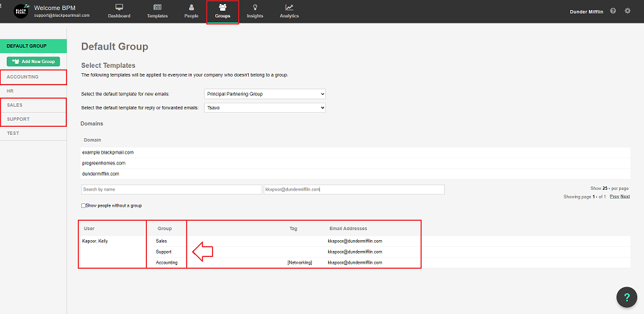Open Analytics chart icon
The height and width of the screenshot is (314, 644).
pyautogui.click(x=289, y=7)
